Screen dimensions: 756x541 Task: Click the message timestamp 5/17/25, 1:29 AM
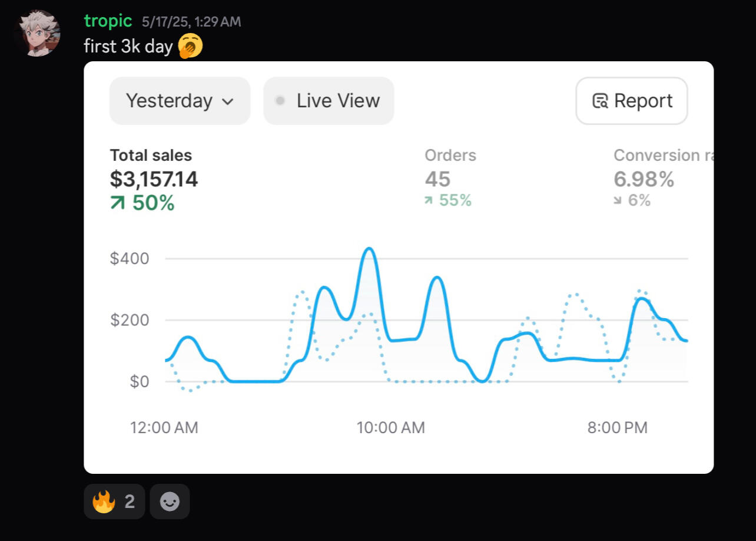point(191,22)
